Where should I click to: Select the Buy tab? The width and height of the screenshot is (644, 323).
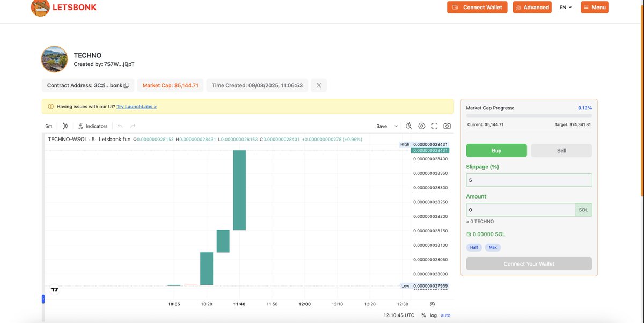point(496,151)
